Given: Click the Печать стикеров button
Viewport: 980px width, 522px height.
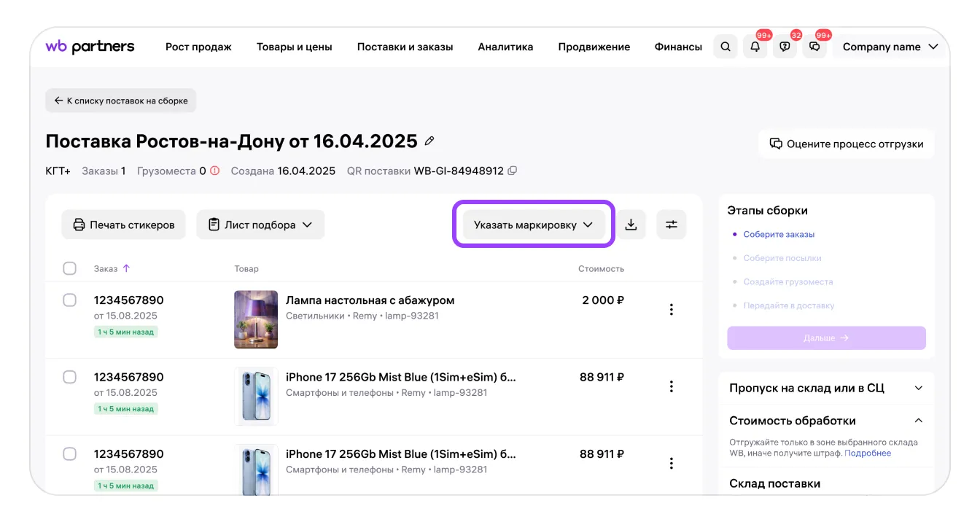Looking at the screenshot, I should click(x=123, y=225).
